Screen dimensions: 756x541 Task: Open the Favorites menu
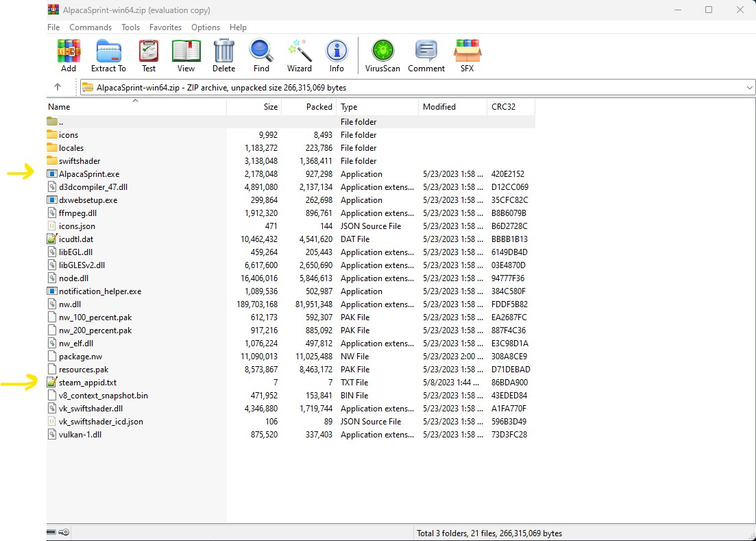(x=165, y=27)
